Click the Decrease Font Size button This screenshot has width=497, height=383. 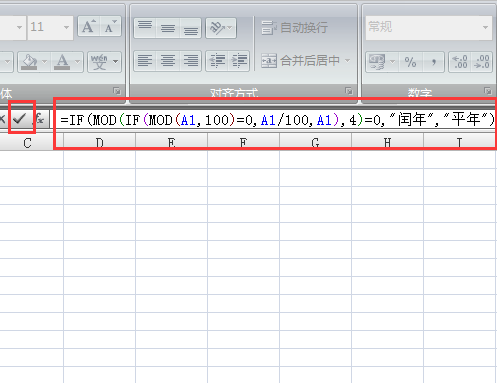tap(110, 27)
